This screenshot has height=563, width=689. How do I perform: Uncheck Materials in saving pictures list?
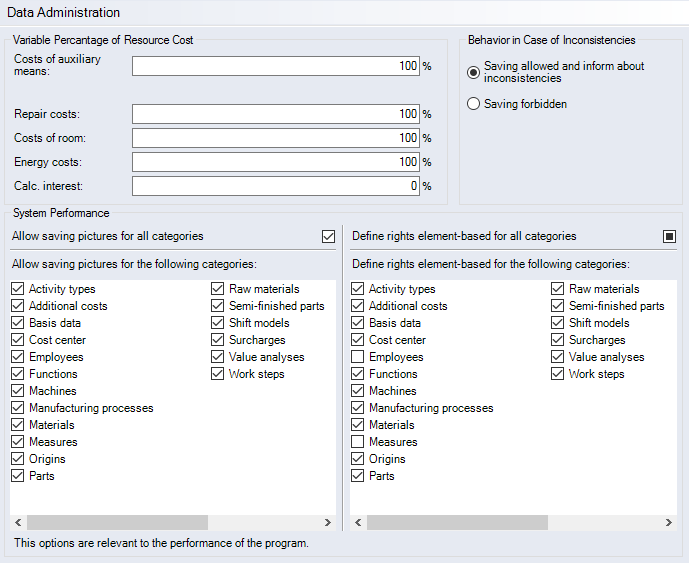coord(18,425)
